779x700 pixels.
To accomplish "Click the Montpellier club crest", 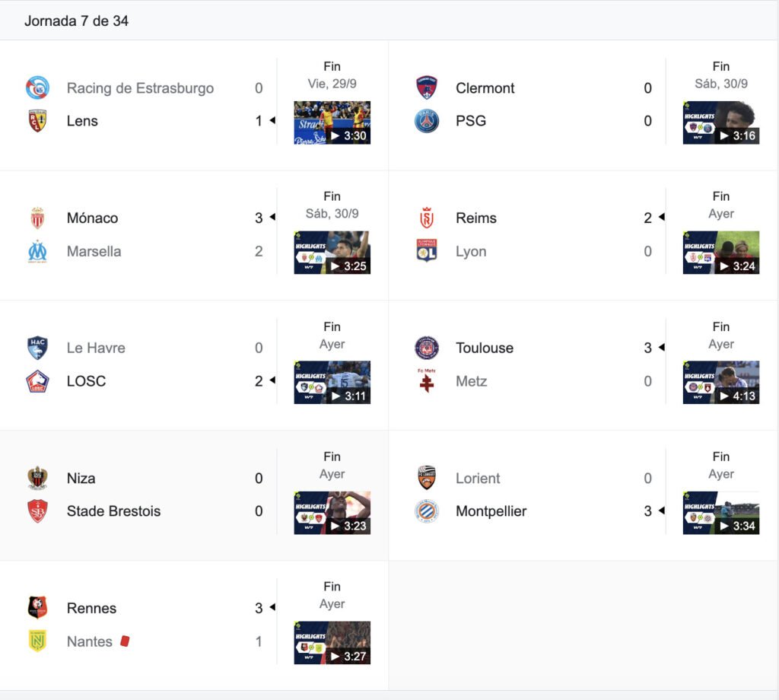I will click(x=426, y=511).
